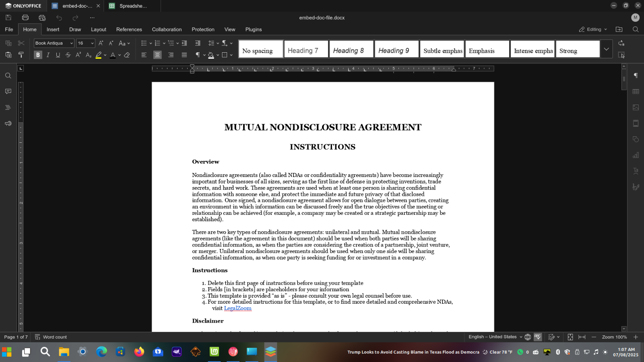Click the yellow highlight color button
The width and height of the screenshot is (644, 362).
point(99,55)
